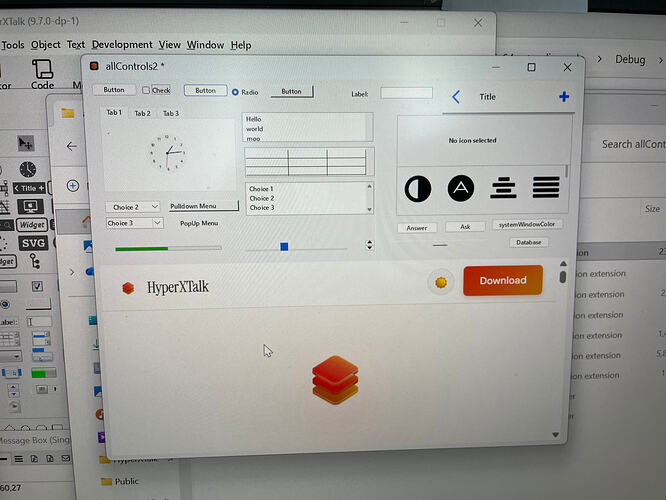The height and width of the screenshot is (500, 666).
Task: Click the Answer button
Action: [417, 228]
